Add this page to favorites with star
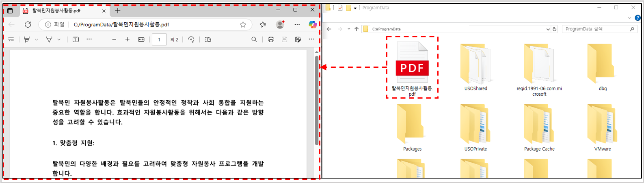The width and height of the screenshot is (644, 183). click(243, 25)
